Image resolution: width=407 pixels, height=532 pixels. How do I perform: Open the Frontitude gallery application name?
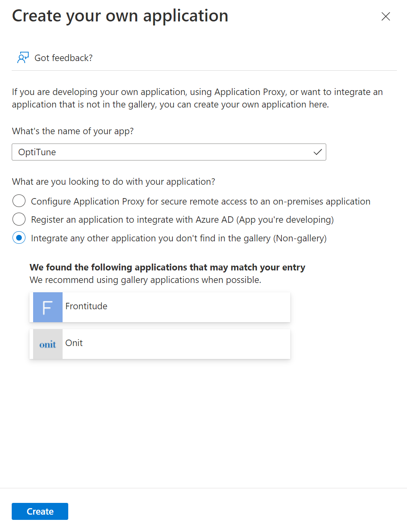coord(86,306)
